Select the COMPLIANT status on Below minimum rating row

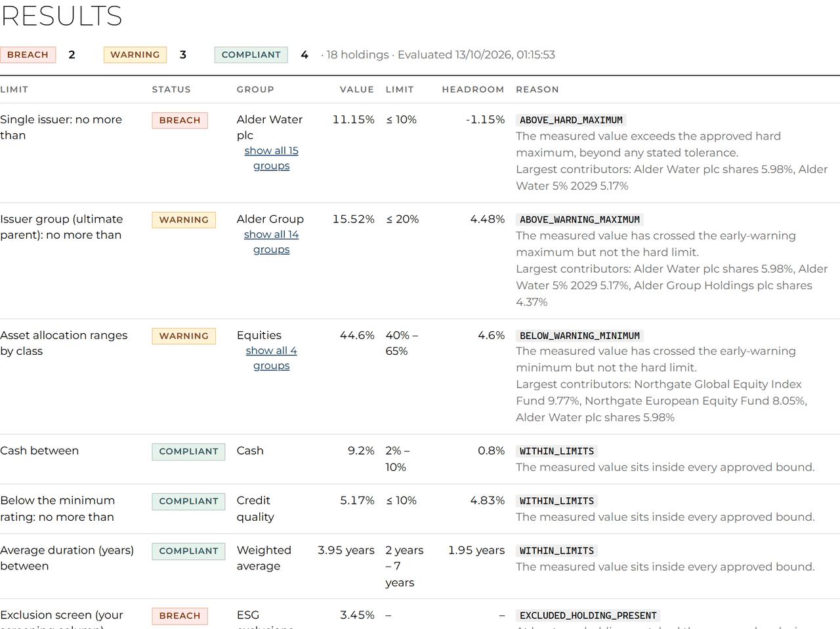tap(188, 501)
